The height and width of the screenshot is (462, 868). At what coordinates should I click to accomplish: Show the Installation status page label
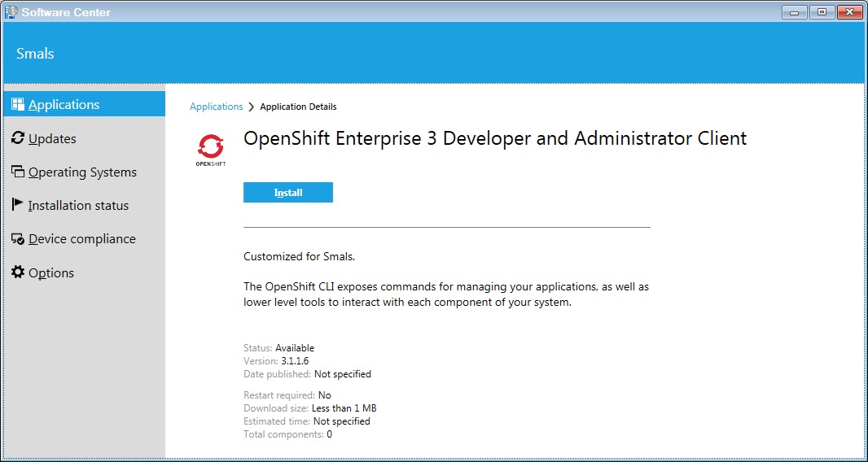click(x=78, y=206)
